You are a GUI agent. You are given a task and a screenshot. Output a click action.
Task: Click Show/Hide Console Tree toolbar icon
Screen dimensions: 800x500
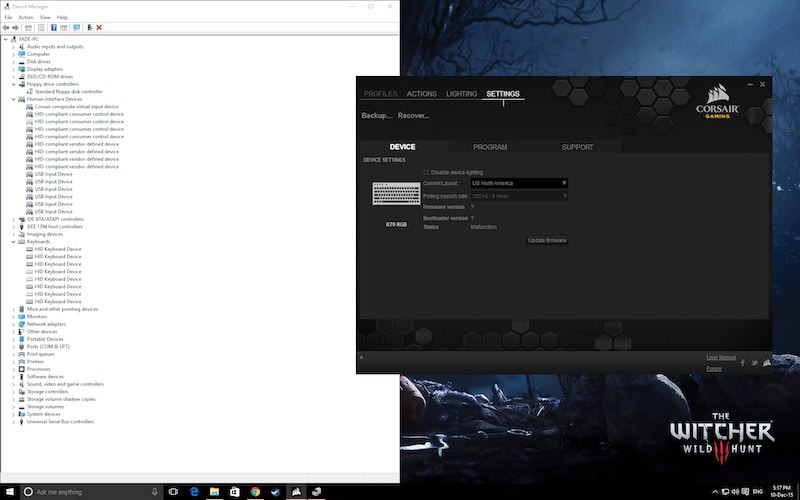coord(28,28)
